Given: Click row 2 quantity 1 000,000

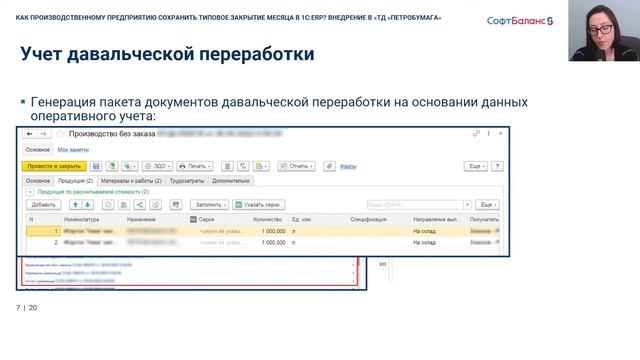Looking at the screenshot, I should pos(273,242).
